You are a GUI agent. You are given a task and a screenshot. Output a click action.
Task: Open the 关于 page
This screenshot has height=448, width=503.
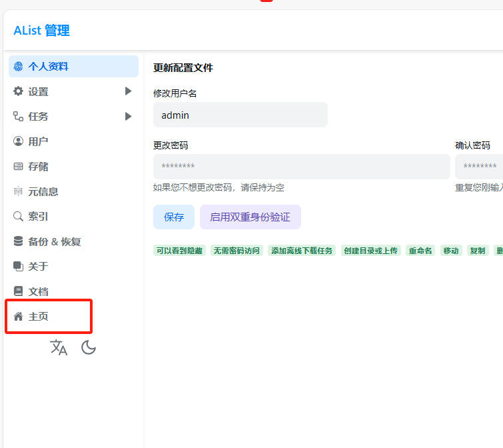[x=73, y=267]
